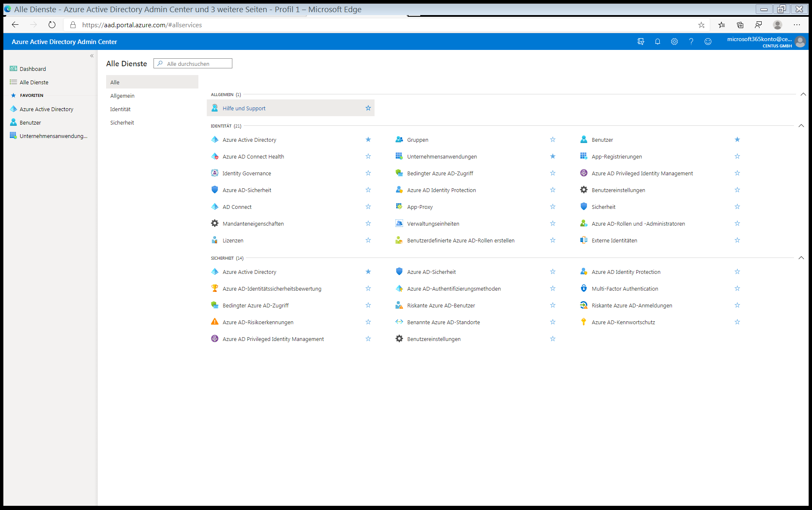Click Azure AD-Risikoerkennungen warning icon
The height and width of the screenshot is (510, 812).
(215, 322)
